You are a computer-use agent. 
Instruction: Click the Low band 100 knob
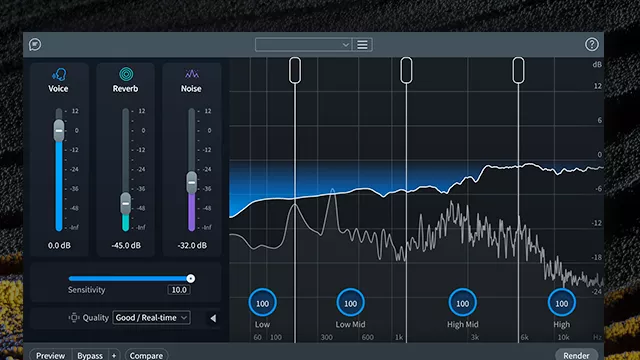(262, 303)
